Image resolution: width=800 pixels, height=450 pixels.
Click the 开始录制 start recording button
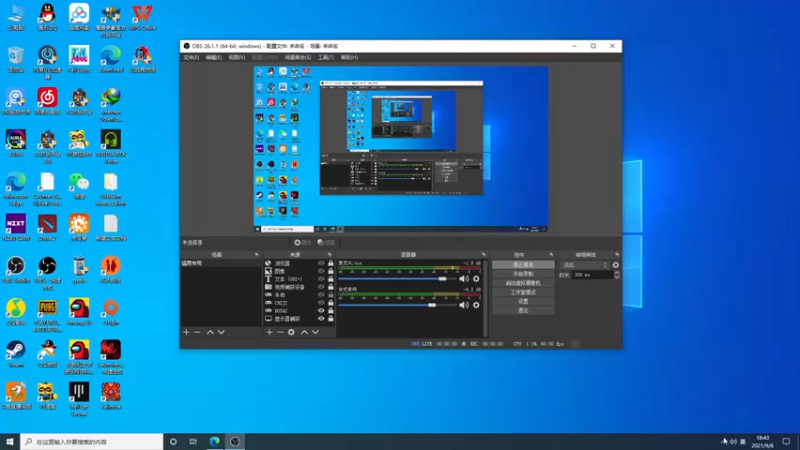523,274
